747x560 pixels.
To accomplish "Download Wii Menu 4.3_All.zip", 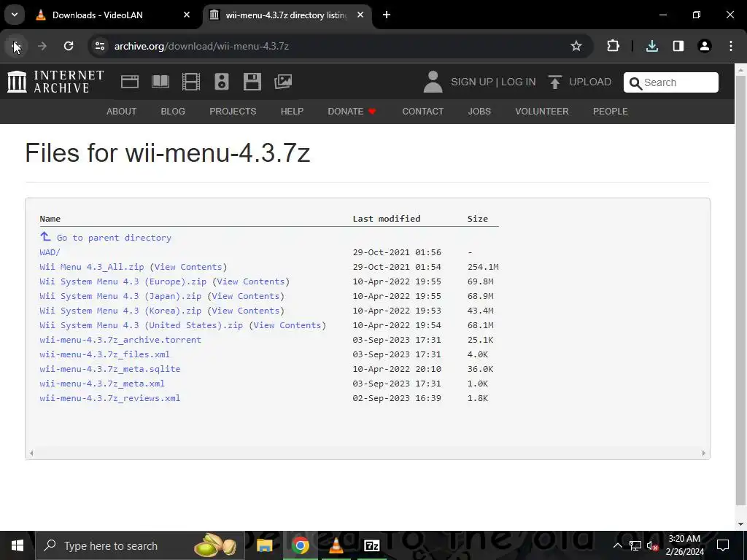I will pyautogui.click(x=92, y=267).
